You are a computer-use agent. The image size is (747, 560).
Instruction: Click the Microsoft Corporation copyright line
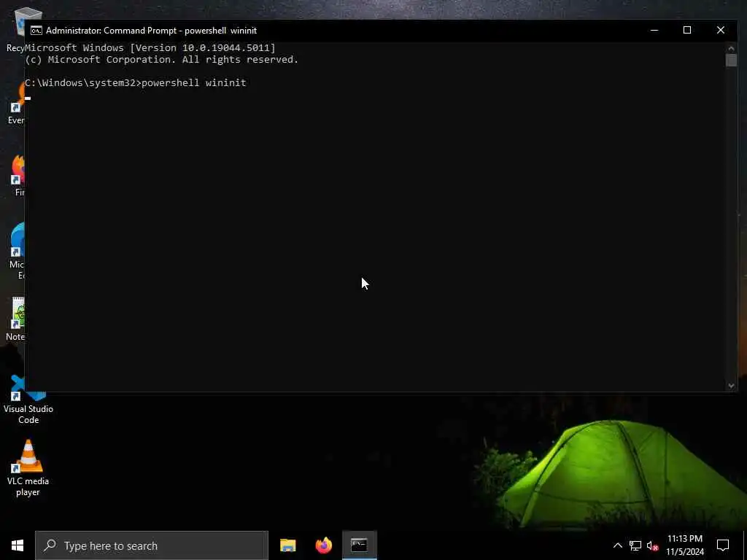(x=161, y=60)
